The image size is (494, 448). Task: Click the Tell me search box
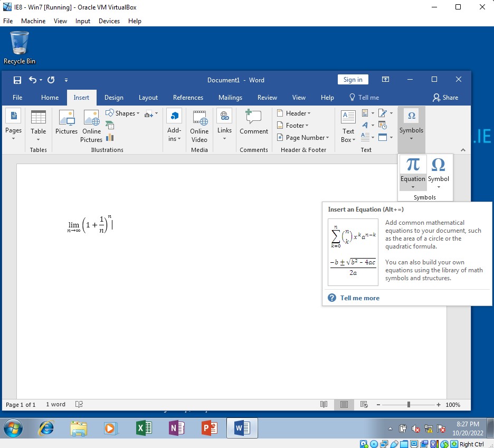coord(364,98)
